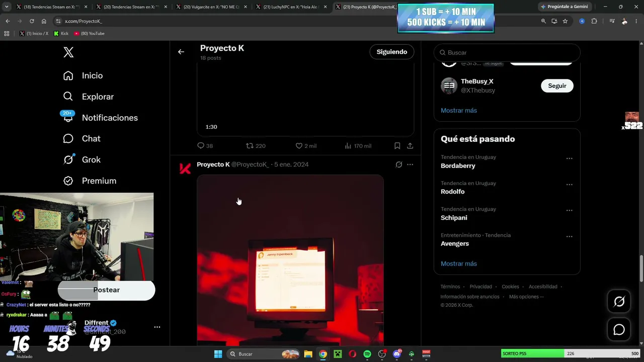Viewport: 644px width, 362px height.
Task: Click Postear to compose a post
Action: (x=106, y=290)
